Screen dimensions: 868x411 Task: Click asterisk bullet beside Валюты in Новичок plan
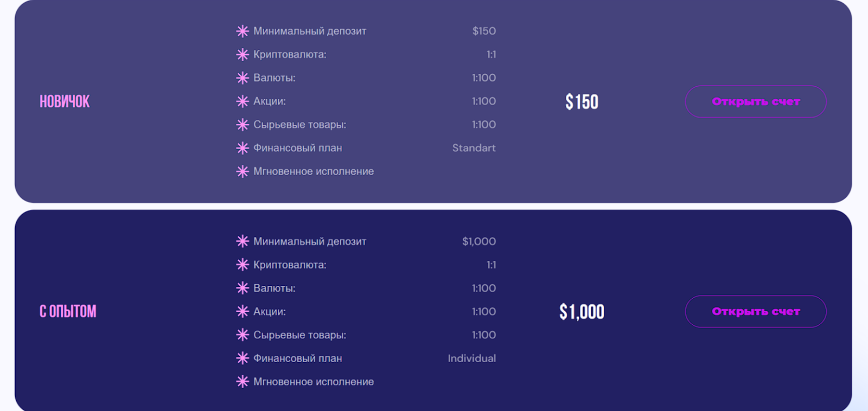tap(242, 78)
